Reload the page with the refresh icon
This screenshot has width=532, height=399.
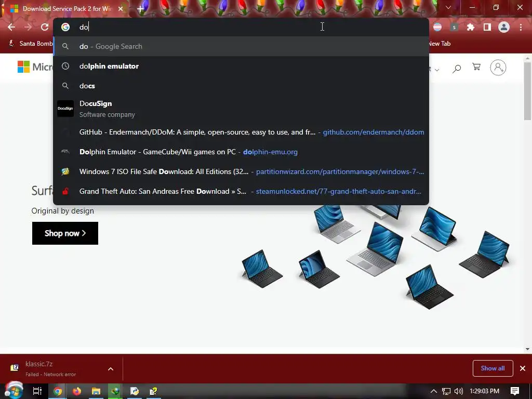pyautogui.click(x=45, y=27)
